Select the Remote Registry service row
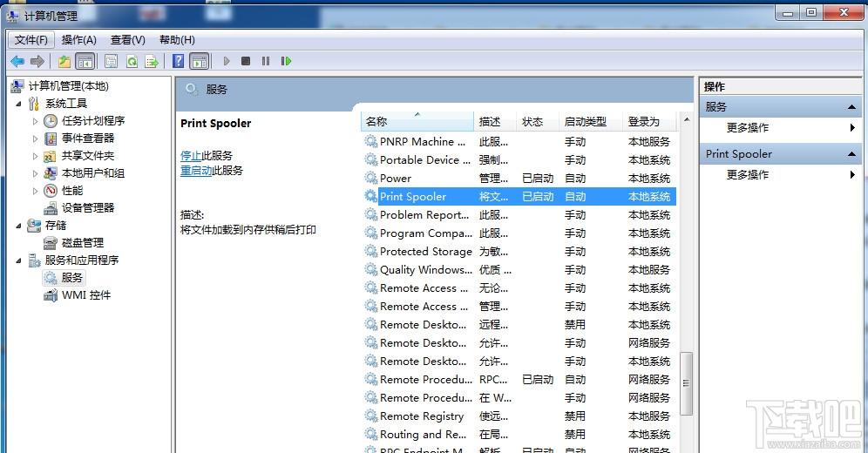 click(519, 416)
